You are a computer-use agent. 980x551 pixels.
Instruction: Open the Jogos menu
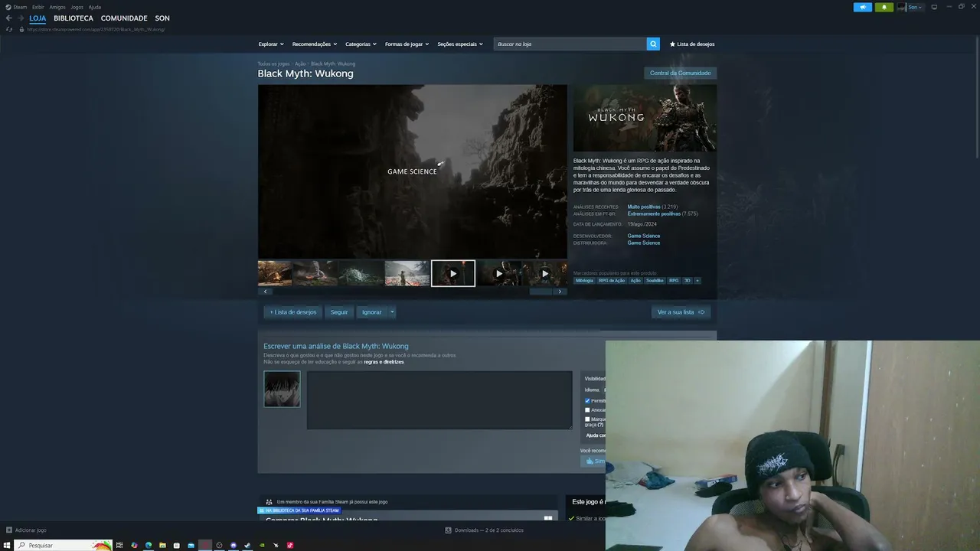pyautogui.click(x=77, y=7)
